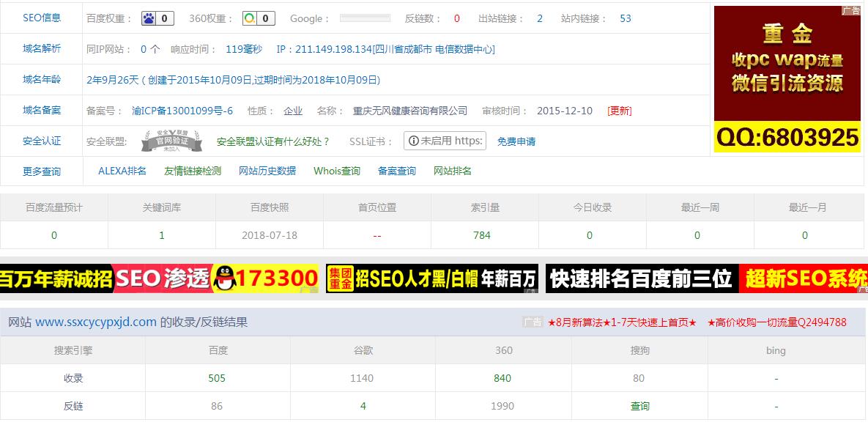
Task: Click the red 更新 link in 域名备案 row
Action: (620, 111)
